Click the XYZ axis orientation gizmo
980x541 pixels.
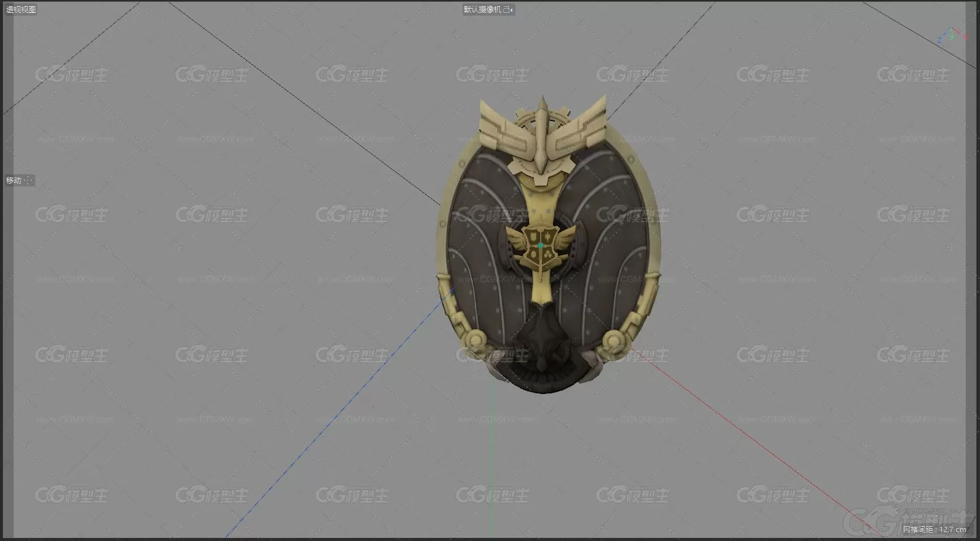(x=951, y=35)
